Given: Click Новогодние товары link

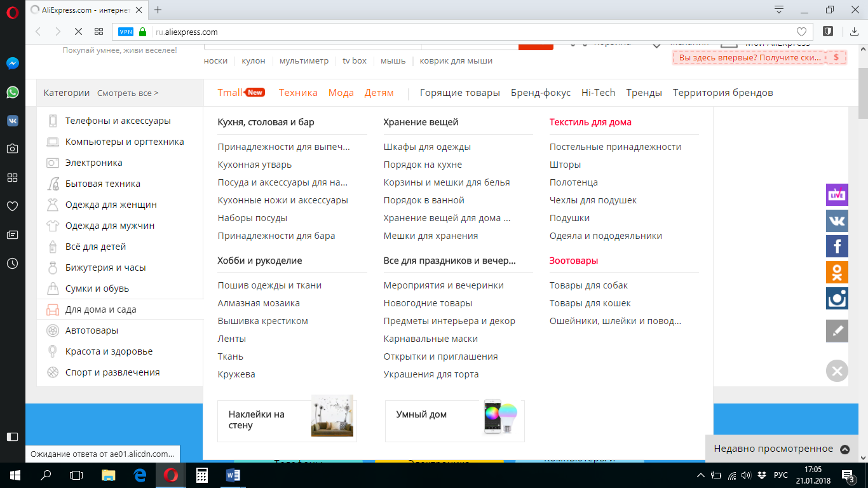Looking at the screenshot, I should 428,303.
